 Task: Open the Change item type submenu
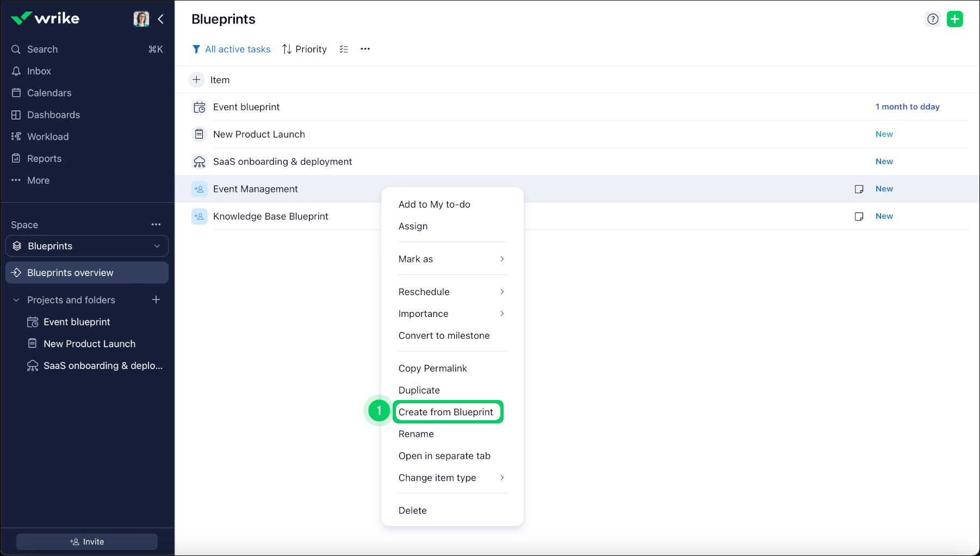(x=451, y=478)
